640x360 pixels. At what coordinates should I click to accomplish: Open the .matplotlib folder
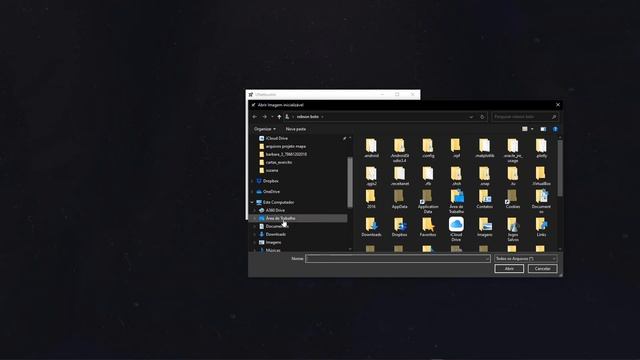click(484, 148)
